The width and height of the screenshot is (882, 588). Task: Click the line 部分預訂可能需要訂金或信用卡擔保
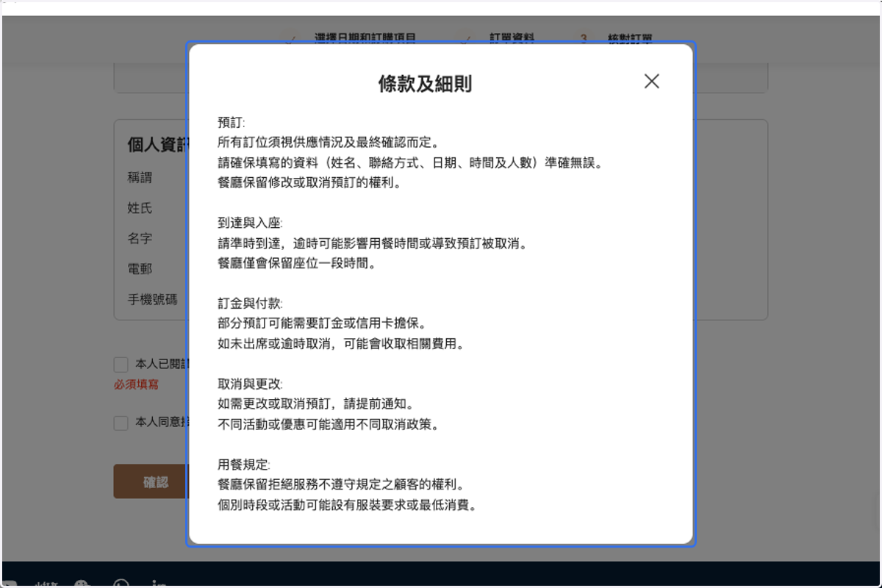coord(323,323)
